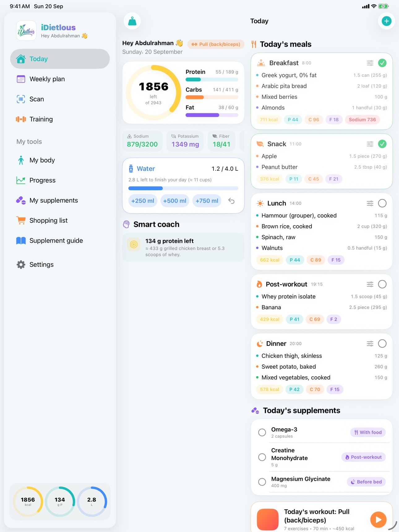Screen dimensions: 399x532
Task: Open Settings in sidebar
Action: click(60, 264)
